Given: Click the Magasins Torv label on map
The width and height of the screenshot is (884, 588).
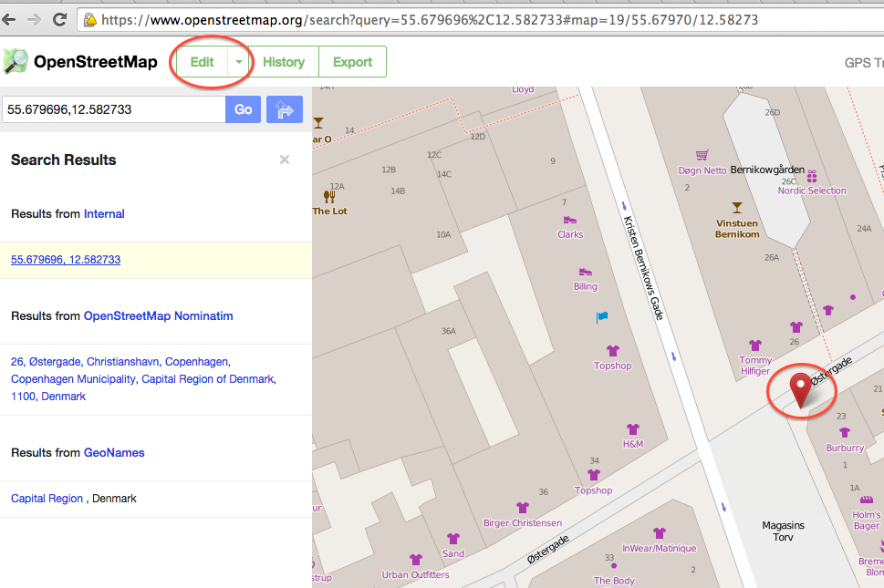Looking at the screenshot, I should tap(783, 531).
